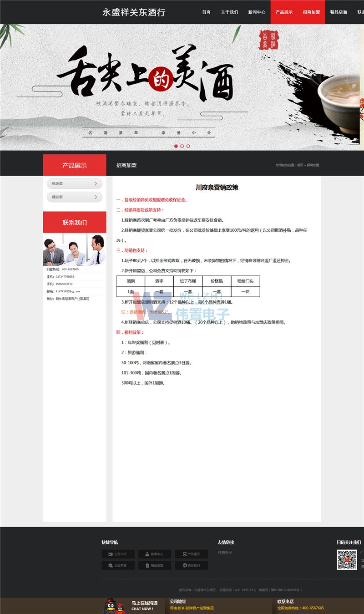Activate the third carousel slide dot
The width and height of the screenshot is (364, 614).
click(x=187, y=147)
